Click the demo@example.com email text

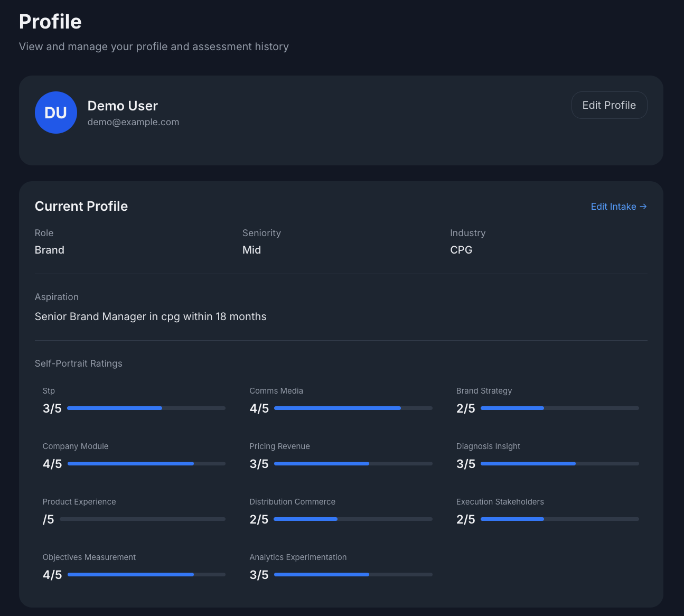[133, 122]
